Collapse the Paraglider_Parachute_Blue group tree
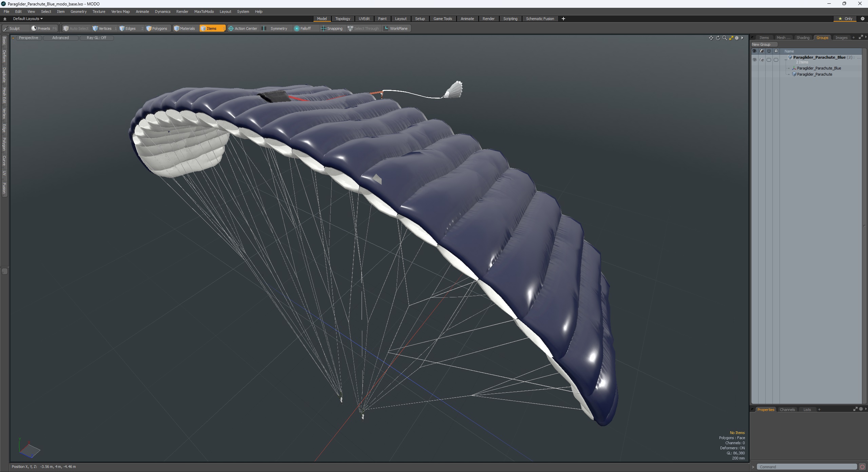This screenshot has height=472, width=868. pyautogui.click(x=786, y=59)
